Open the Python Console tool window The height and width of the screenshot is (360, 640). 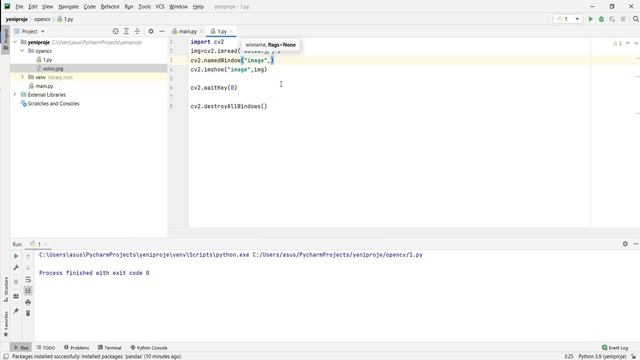(149, 348)
